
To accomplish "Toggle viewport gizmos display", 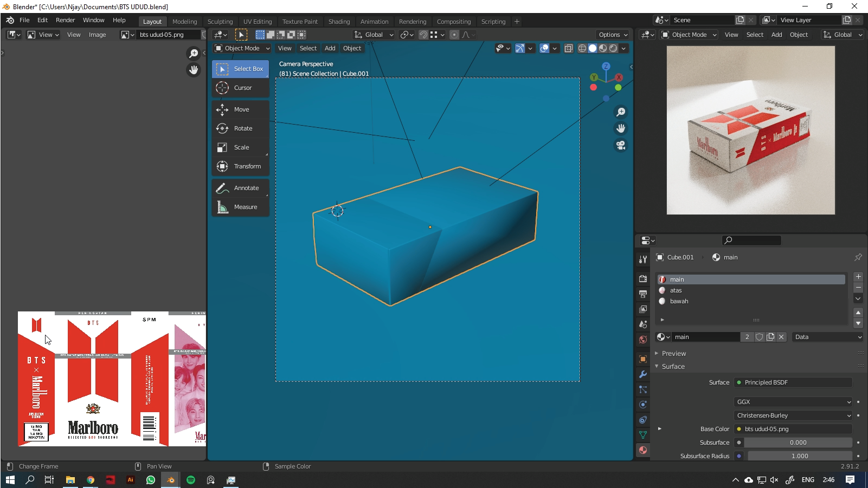I will (519, 48).
